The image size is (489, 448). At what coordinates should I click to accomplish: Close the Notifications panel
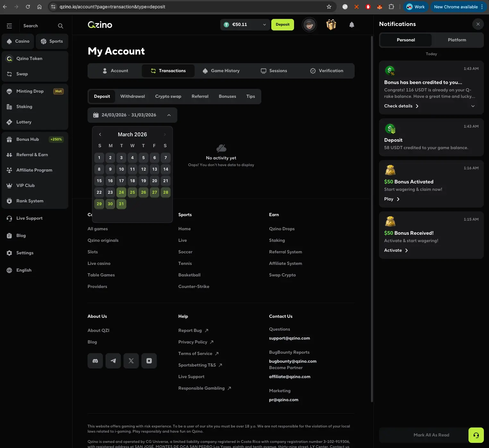[x=478, y=24]
